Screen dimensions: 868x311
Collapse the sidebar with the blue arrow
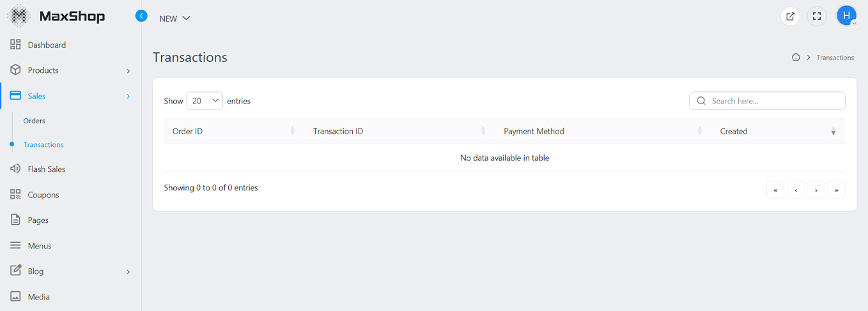point(142,16)
